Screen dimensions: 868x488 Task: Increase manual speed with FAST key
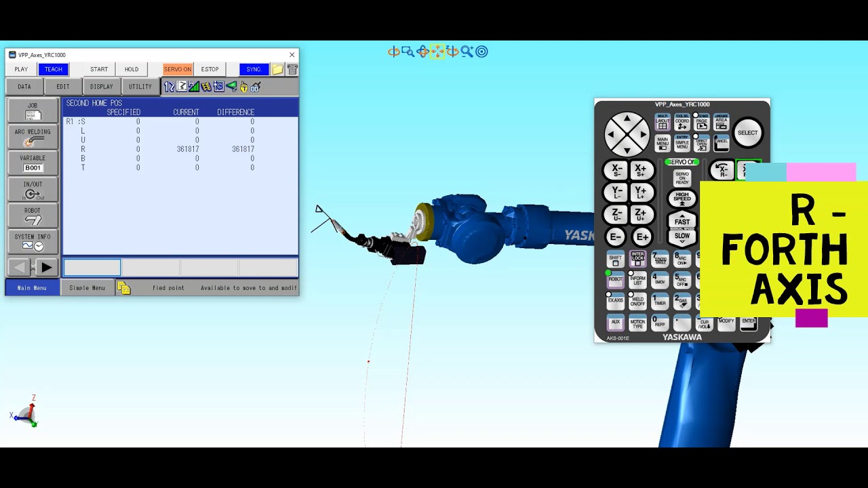(682, 220)
